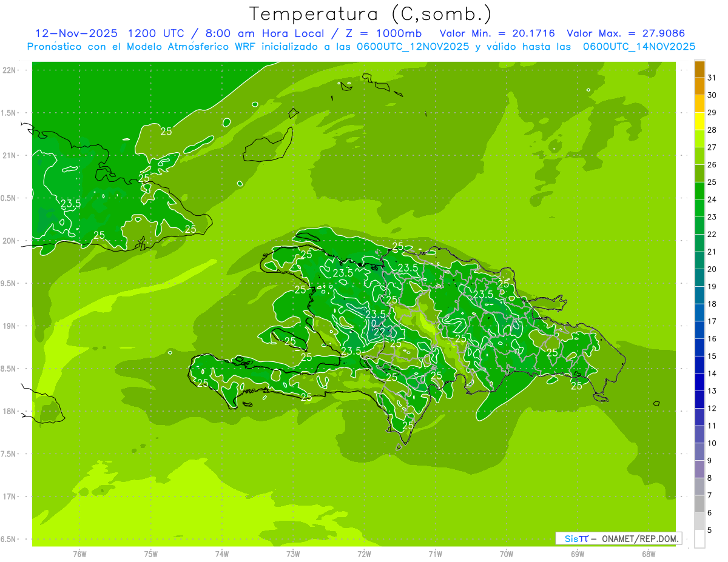Click the blue legend swatch between 15 and 16
Screen dimensions: 728x562
tap(699, 347)
